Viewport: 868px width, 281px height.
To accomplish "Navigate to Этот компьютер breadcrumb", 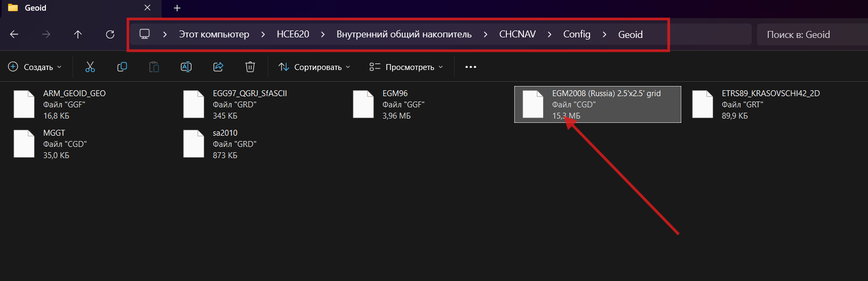I will [214, 34].
